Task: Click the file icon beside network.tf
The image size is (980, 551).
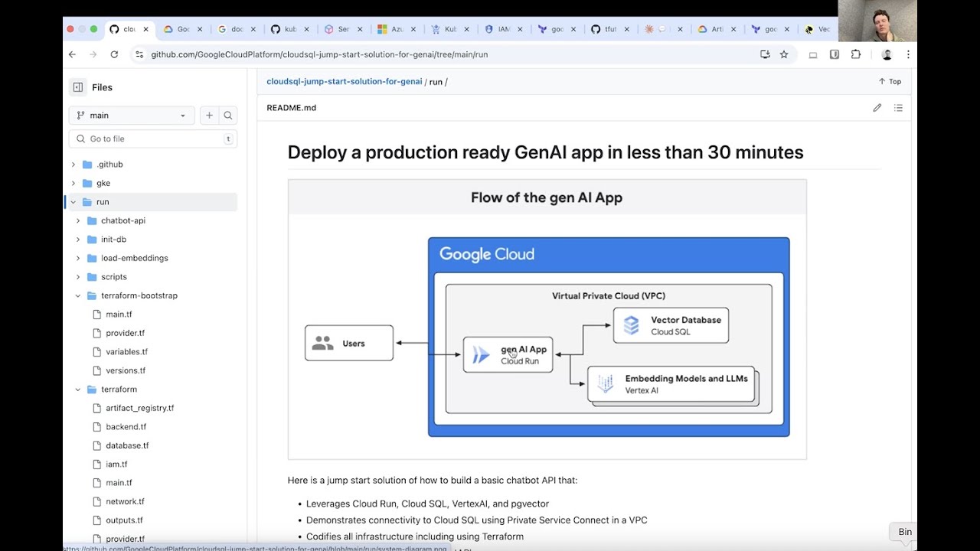Action: tap(96, 501)
